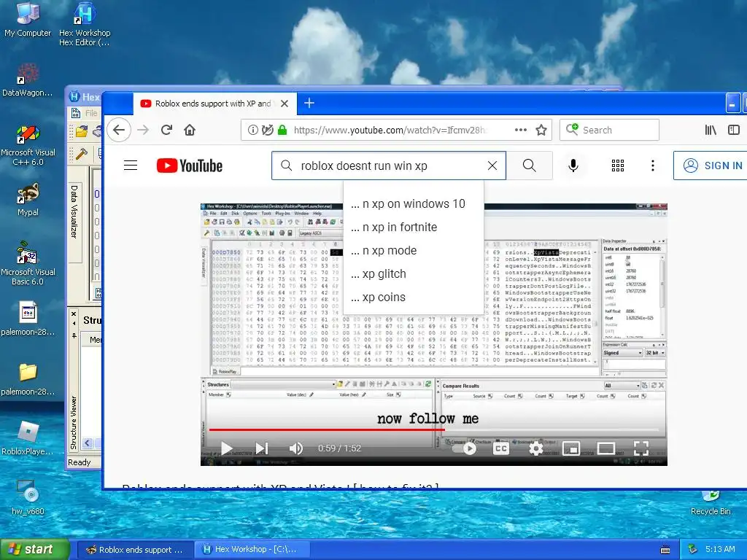
Task: Click YouTube search input field
Action: click(x=388, y=166)
